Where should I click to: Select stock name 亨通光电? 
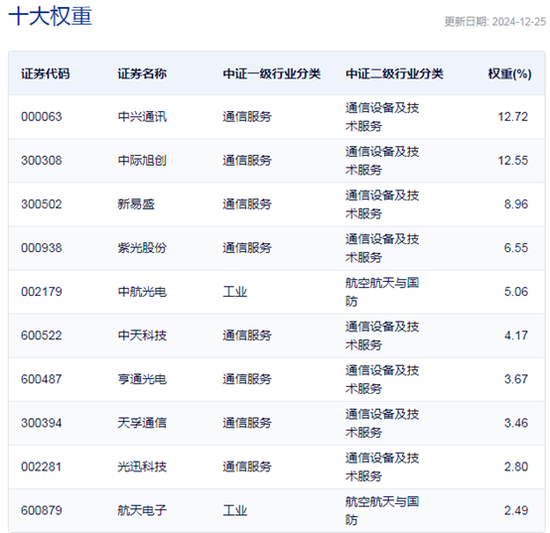pyautogui.click(x=142, y=379)
